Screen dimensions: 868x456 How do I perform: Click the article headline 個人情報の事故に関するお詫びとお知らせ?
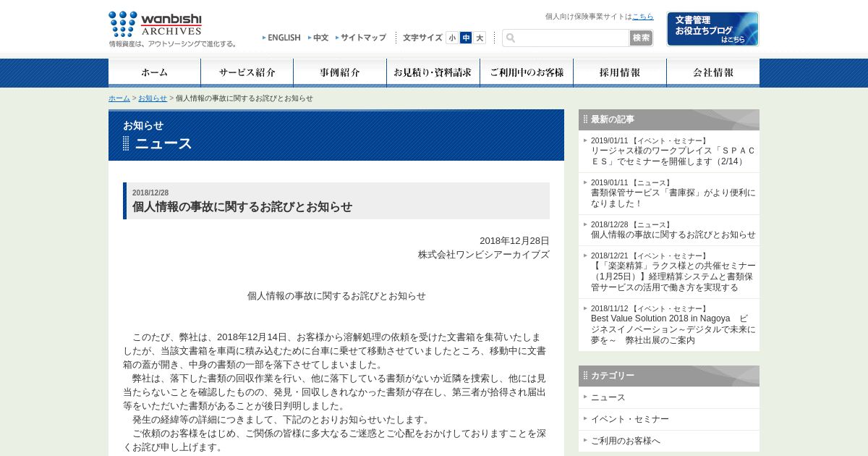pyautogui.click(x=242, y=207)
